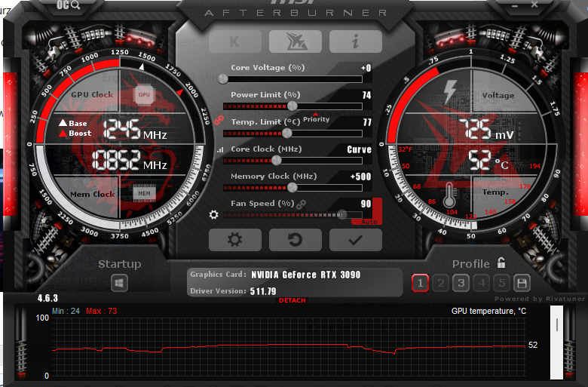The image size is (588, 387).
Task: Toggle apply at Windows startup icon
Action: (120, 283)
